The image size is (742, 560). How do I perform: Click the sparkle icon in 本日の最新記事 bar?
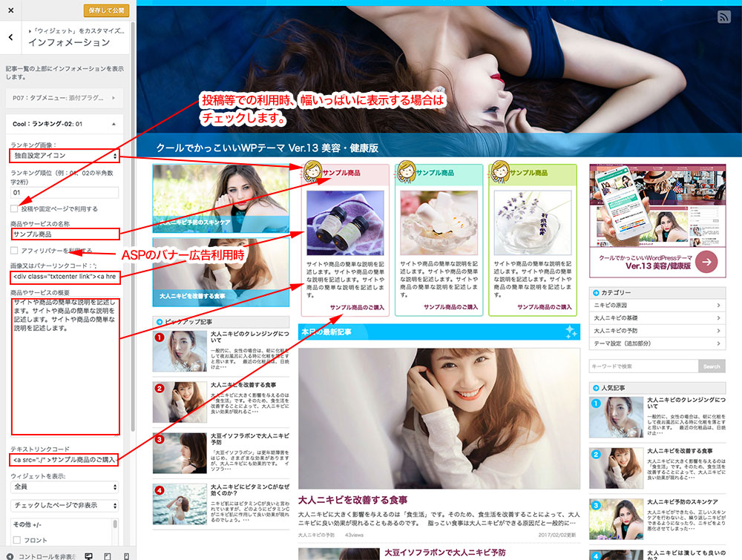571,332
